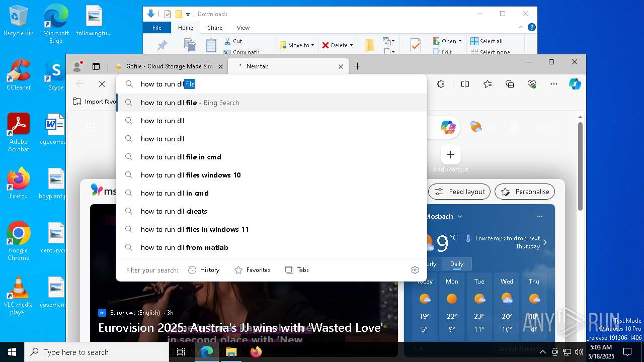Click Feed layout button
Viewport: 644px width, 362px height.
[x=459, y=192]
